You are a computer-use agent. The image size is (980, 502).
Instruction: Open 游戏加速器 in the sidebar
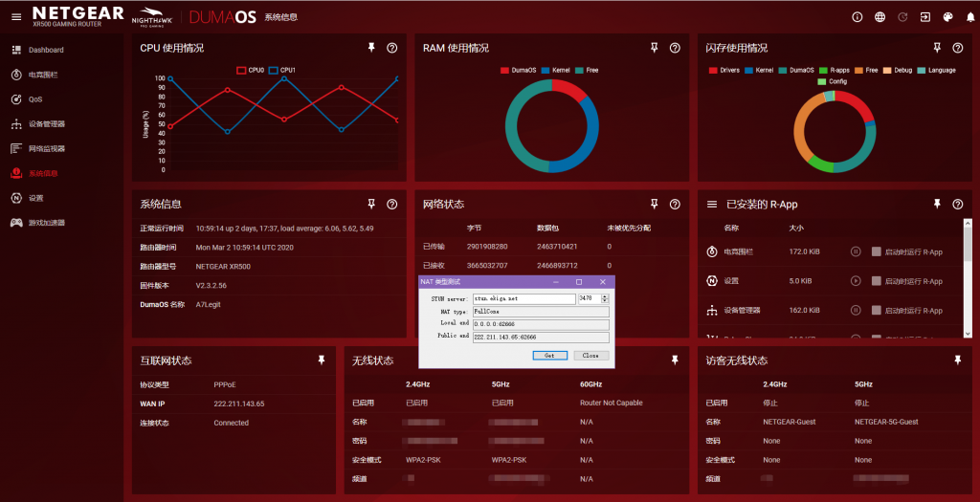tap(60, 222)
